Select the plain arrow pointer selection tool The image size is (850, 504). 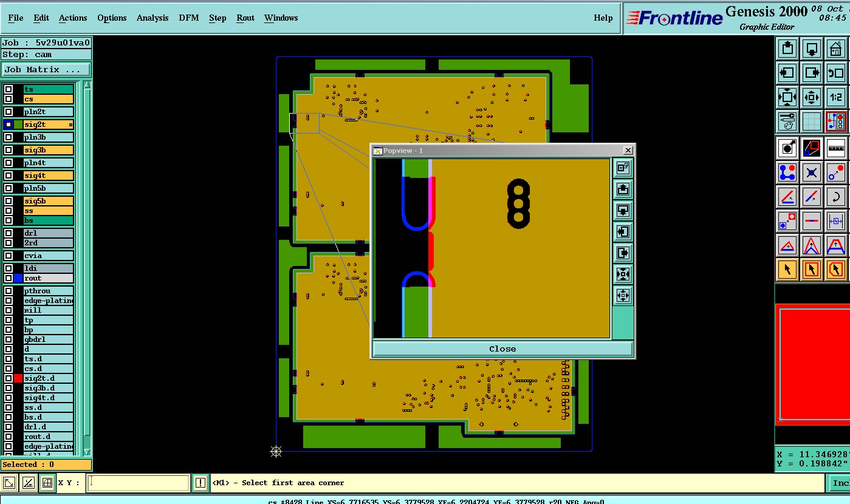coord(787,269)
